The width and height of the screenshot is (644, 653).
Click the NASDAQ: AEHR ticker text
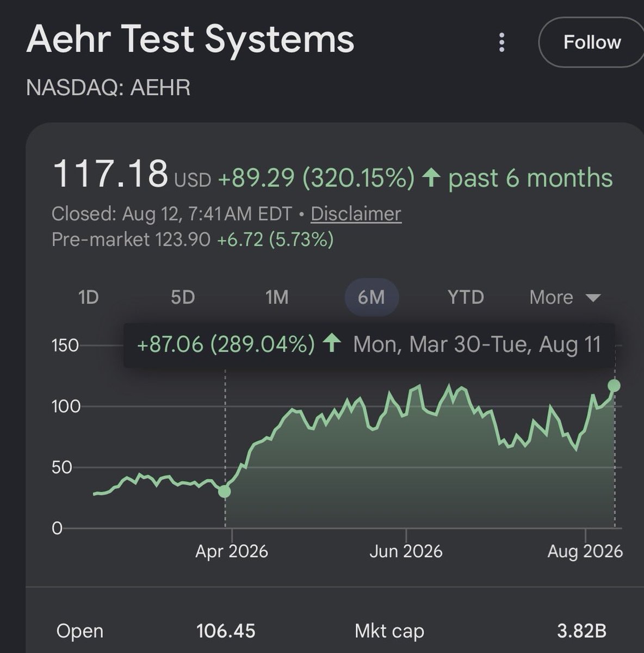[108, 88]
